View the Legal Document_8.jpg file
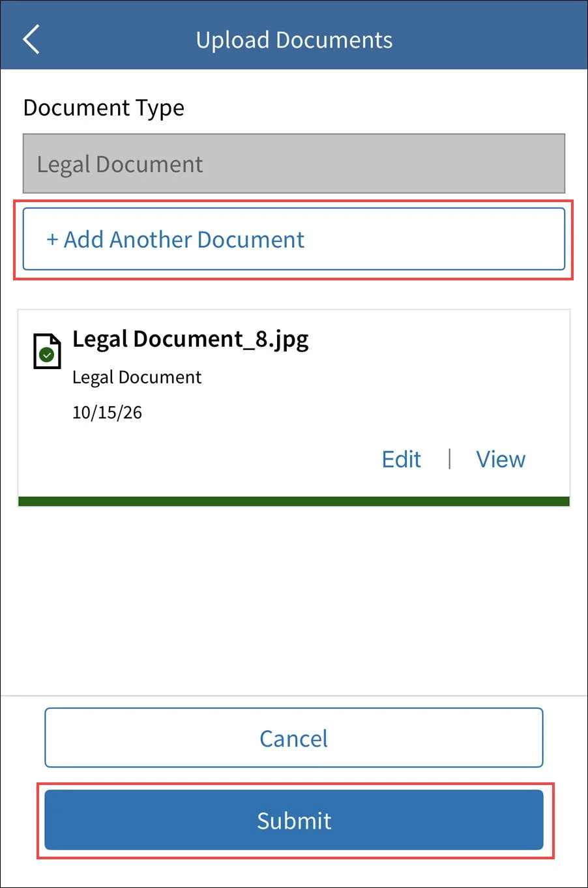The width and height of the screenshot is (588, 888). (x=501, y=459)
